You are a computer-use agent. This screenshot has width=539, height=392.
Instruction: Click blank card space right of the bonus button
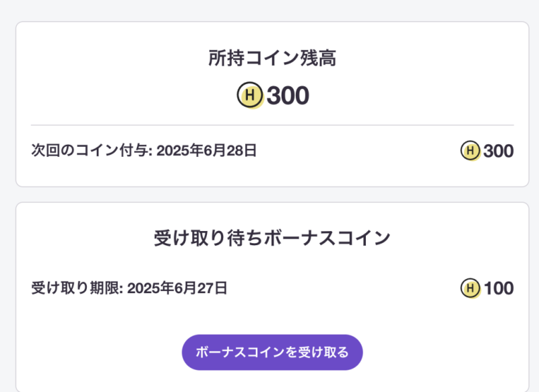[445, 352]
